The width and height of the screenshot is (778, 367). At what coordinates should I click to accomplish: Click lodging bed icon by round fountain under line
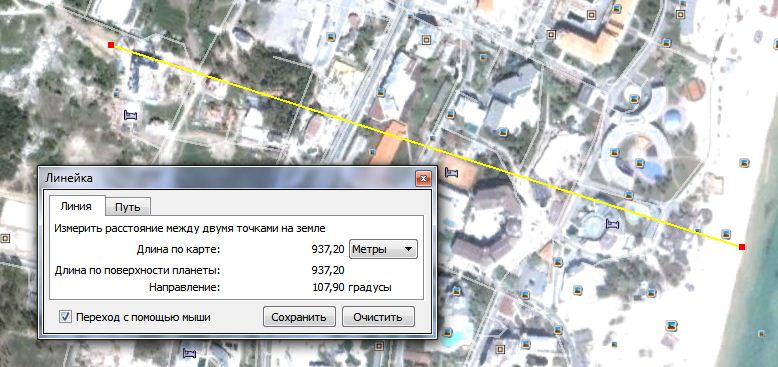click(x=613, y=224)
